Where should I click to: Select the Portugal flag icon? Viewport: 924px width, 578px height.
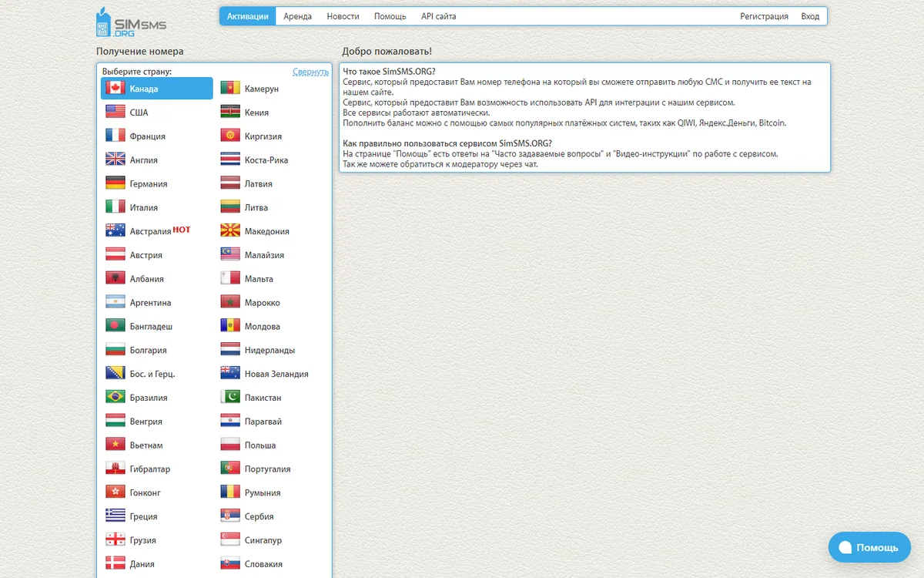pos(230,469)
